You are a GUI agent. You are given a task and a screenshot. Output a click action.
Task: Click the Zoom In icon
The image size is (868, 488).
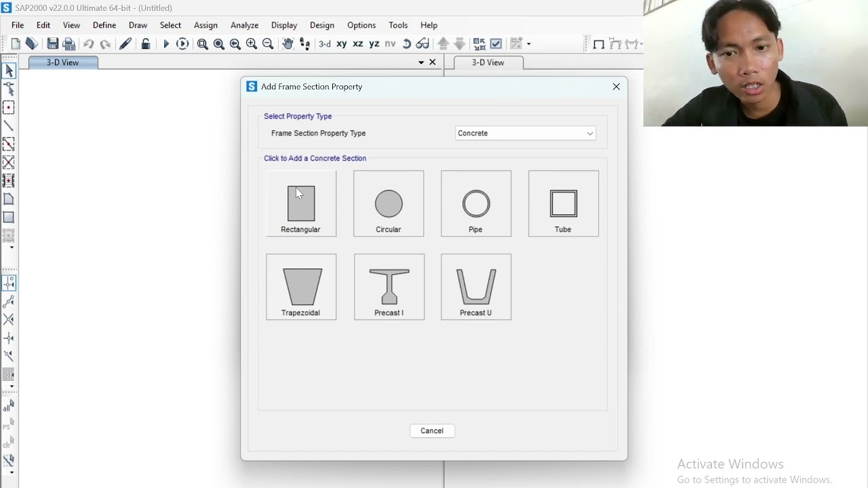[252, 44]
